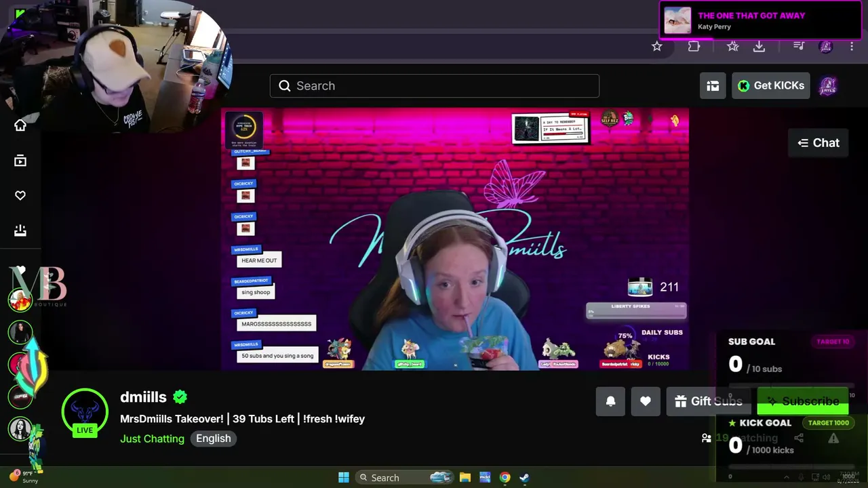The height and width of the screenshot is (488, 868).
Task: Click the English language tag
Action: (214, 439)
